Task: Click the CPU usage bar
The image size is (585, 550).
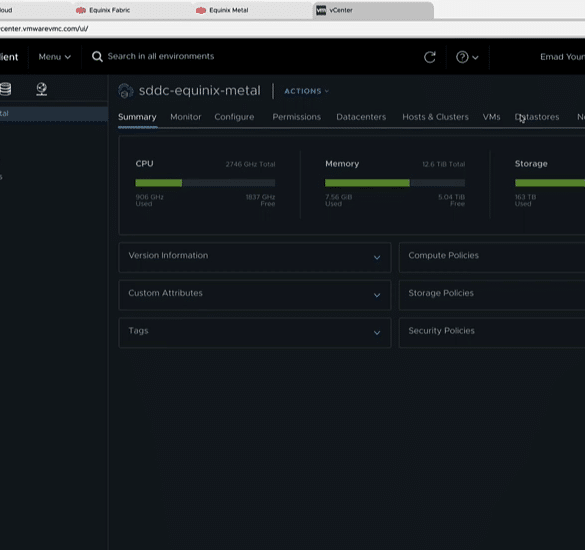Action: click(x=205, y=182)
